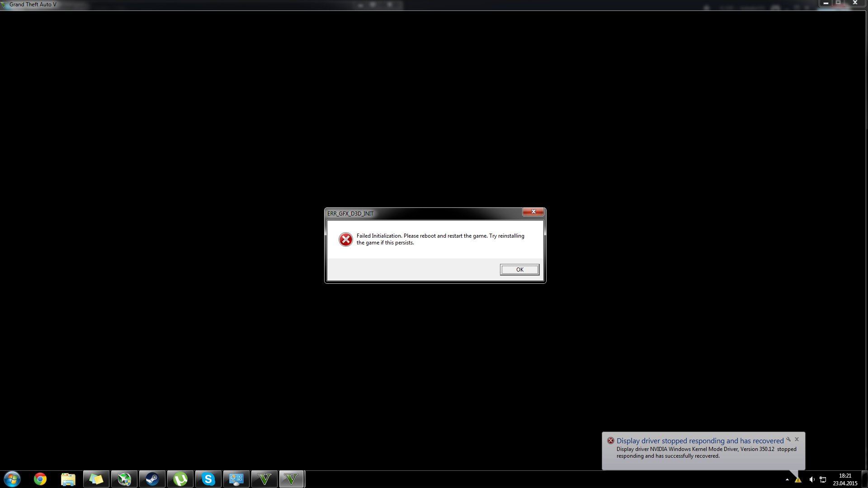Click the ERR_GFX_D3D_INIT dialog title

[350, 214]
